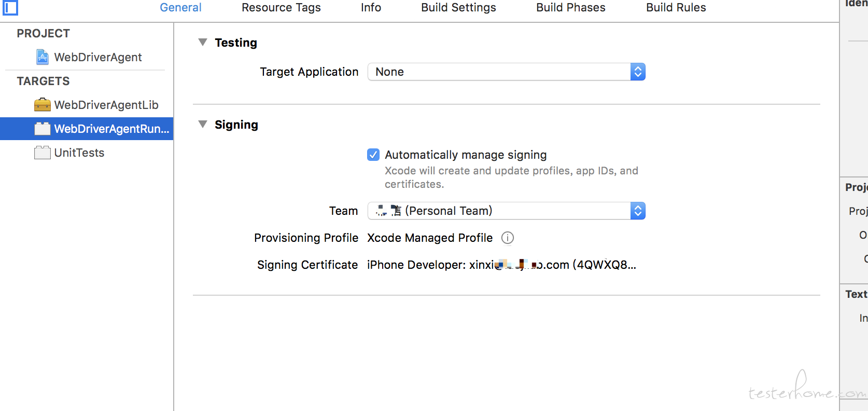Image resolution: width=868 pixels, height=411 pixels.
Task: Select the WebDriverAgentRun... target row
Action: point(87,129)
